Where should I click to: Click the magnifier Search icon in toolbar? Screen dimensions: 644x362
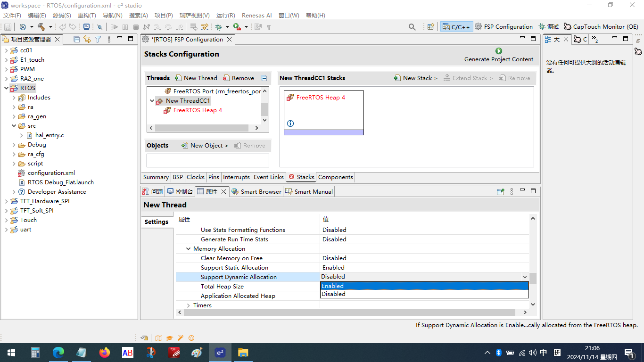(x=412, y=27)
